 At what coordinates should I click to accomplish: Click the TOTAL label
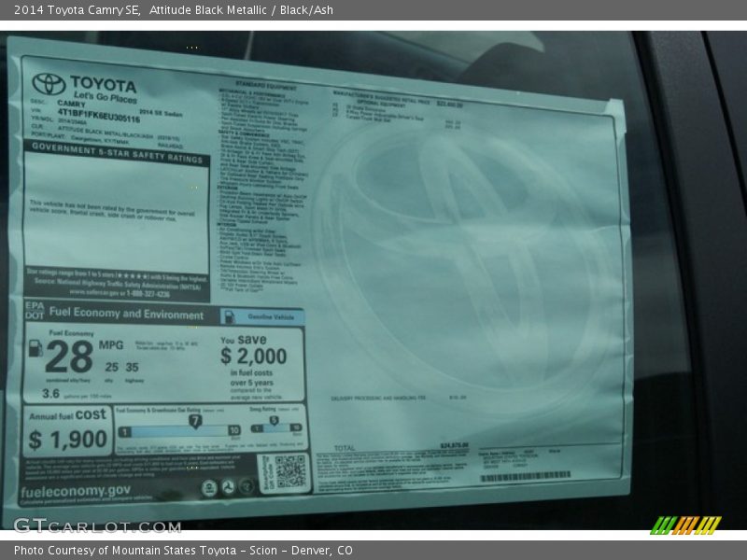pyautogui.click(x=345, y=448)
